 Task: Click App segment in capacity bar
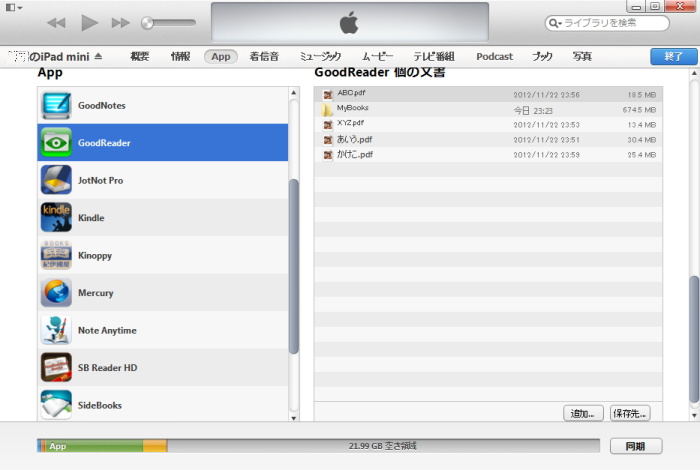[x=95, y=445]
